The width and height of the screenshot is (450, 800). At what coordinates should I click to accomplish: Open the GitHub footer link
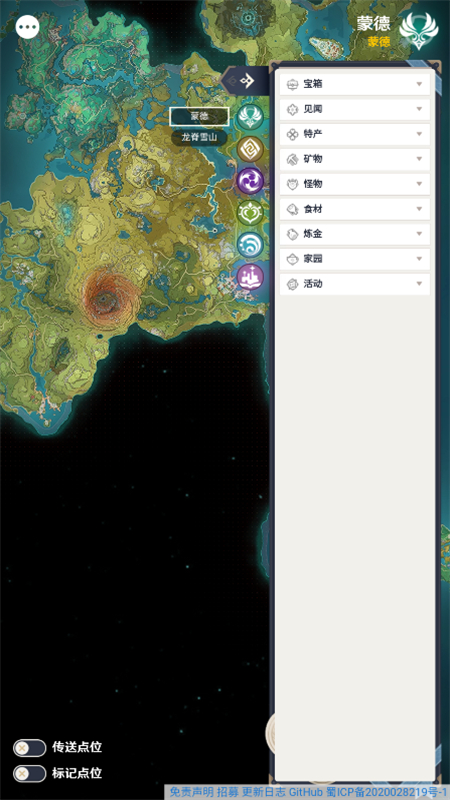pos(306,792)
